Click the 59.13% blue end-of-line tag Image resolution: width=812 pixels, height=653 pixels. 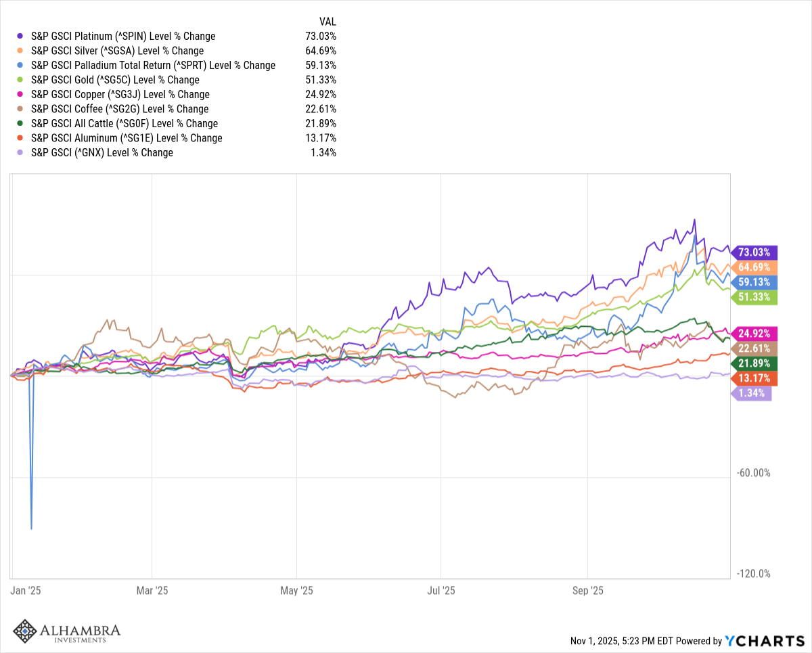[755, 282]
